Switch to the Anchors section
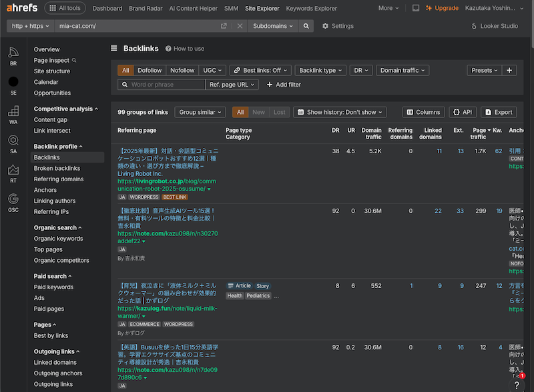The width and height of the screenshot is (534, 392). 45,190
